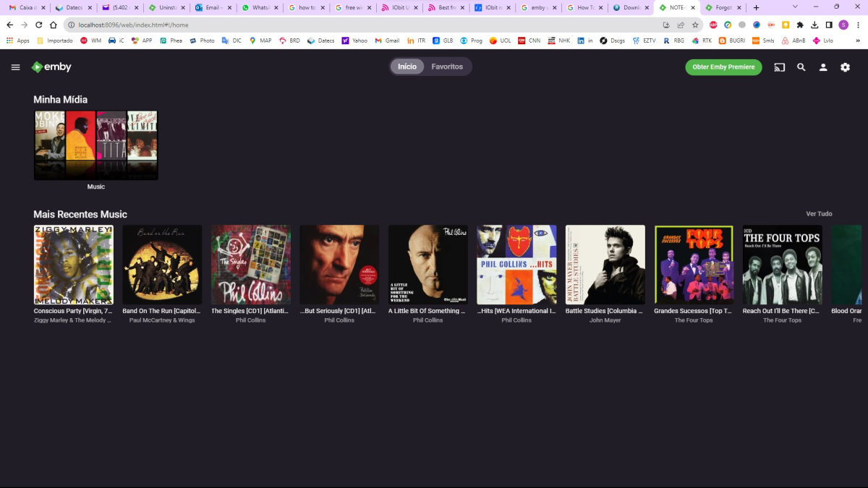Screen dimensions: 868x488
Task: Open John Mayer artist link
Action: pos(605,320)
